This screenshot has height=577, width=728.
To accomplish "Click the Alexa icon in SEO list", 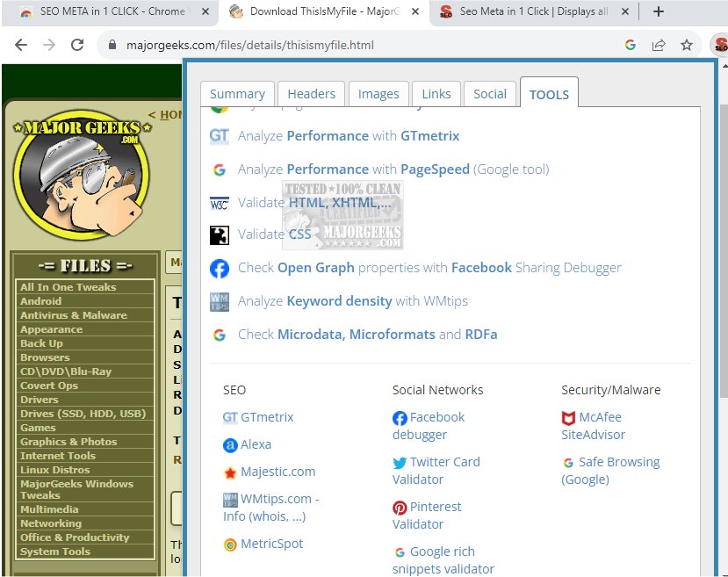I will pos(230,445).
